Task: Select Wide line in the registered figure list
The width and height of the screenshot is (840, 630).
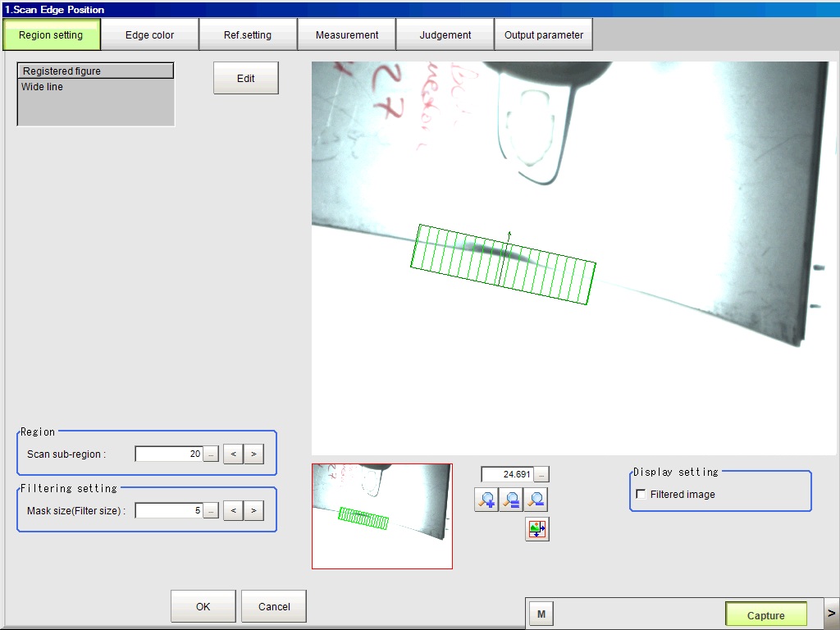Action: pyautogui.click(x=43, y=87)
